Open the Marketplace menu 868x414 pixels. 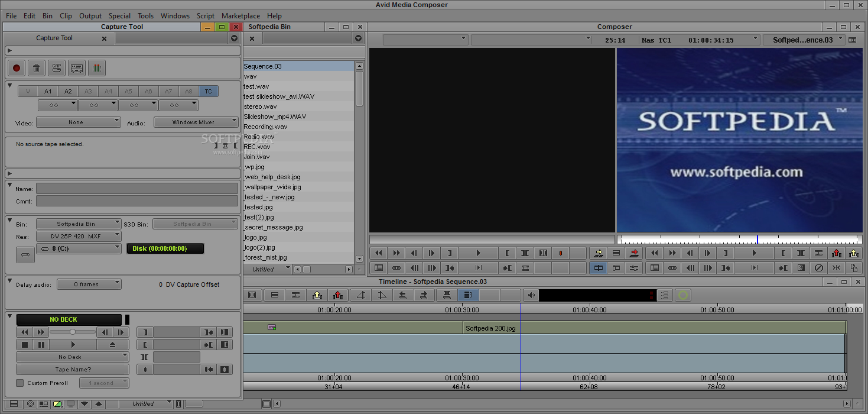coord(240,16)
